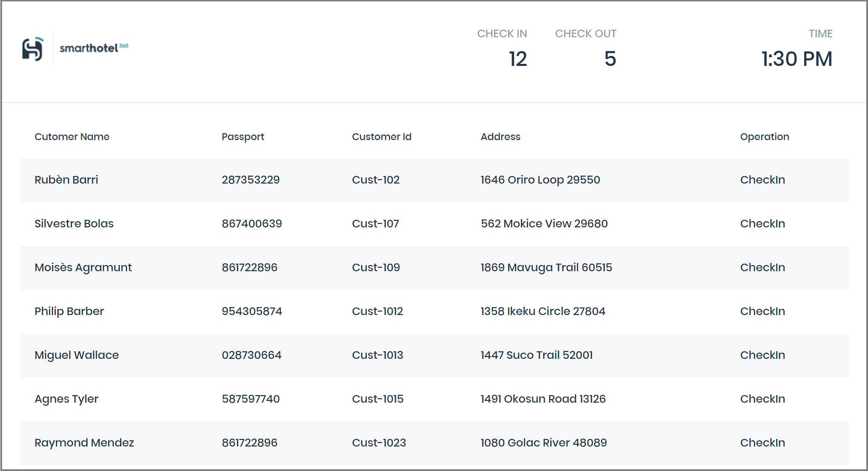Image resolution: width=868 pixels, height=471 pixels.
Task: Click the SmartHotel360 logo icon
Action: point(33,49)
